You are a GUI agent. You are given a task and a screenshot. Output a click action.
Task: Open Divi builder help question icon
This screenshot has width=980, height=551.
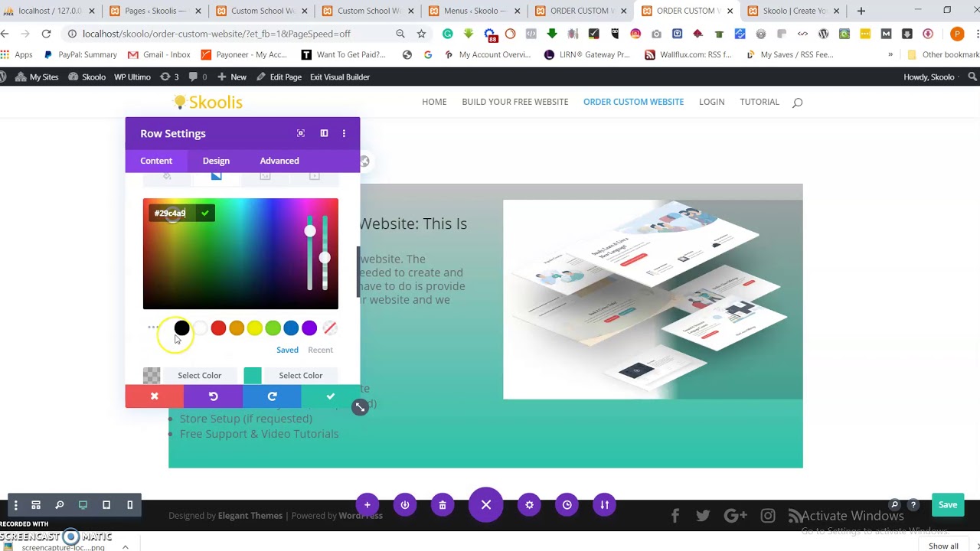pyautogui.click(x=913, y=505)
